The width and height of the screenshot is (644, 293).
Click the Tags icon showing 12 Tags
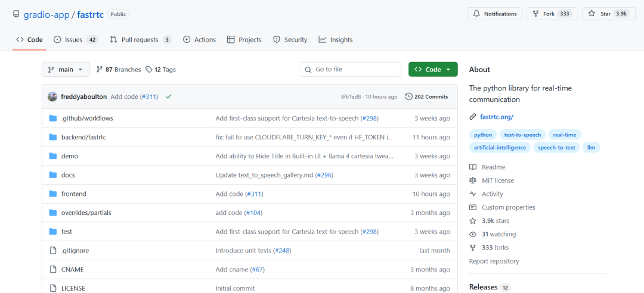point(149,70)
